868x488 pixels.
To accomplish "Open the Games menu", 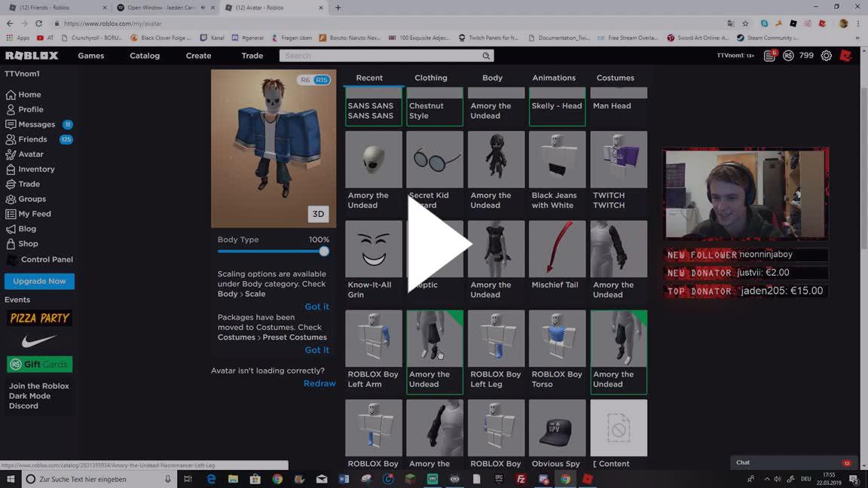I will (90, 56).
